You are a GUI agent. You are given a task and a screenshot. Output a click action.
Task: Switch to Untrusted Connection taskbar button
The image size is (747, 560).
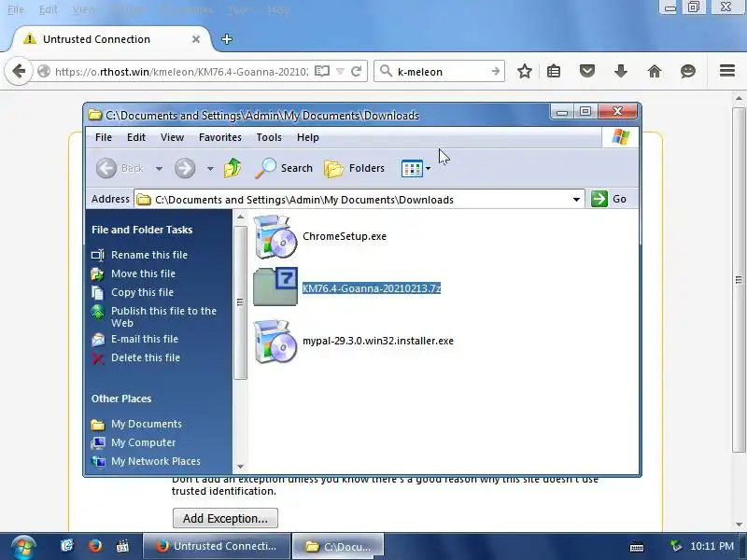[217, 546]
